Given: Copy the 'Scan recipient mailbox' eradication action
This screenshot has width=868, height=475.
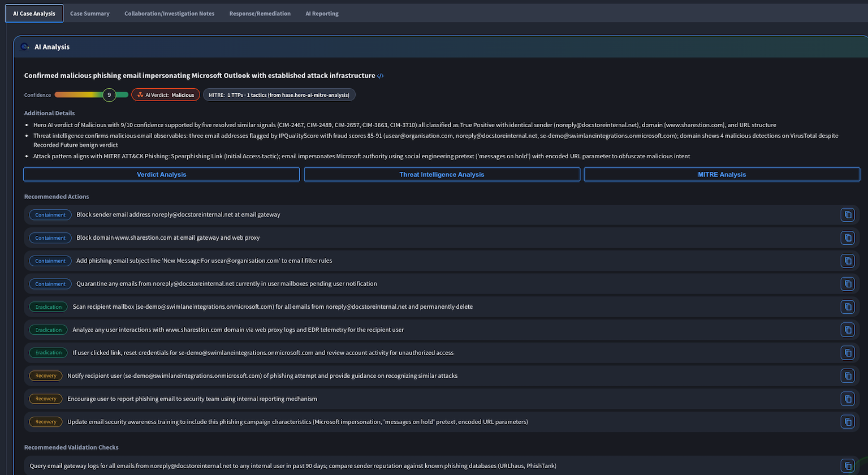Looking at the screenshot, I should click(848, 306).
